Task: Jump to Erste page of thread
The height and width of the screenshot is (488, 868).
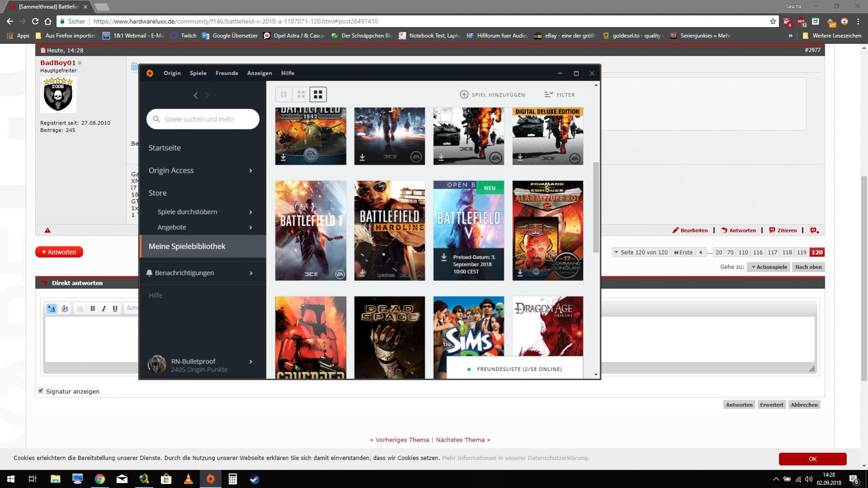Action: coord(683,252)
